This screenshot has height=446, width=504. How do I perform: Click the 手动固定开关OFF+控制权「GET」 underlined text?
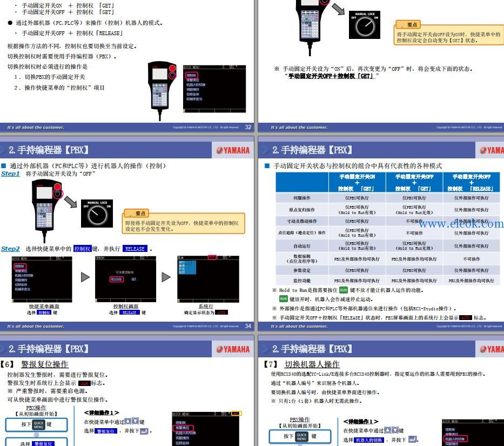pyautogui.click(x=331, y=76)
